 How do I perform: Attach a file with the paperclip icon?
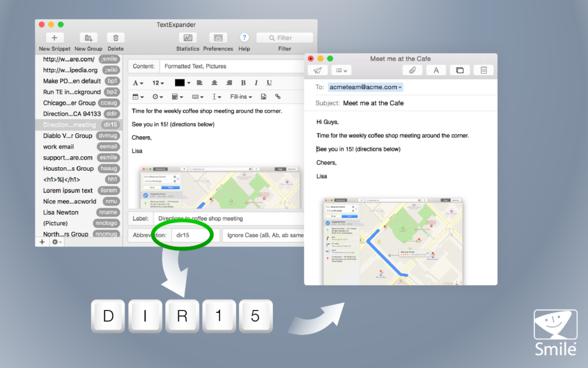coord(412,70)
